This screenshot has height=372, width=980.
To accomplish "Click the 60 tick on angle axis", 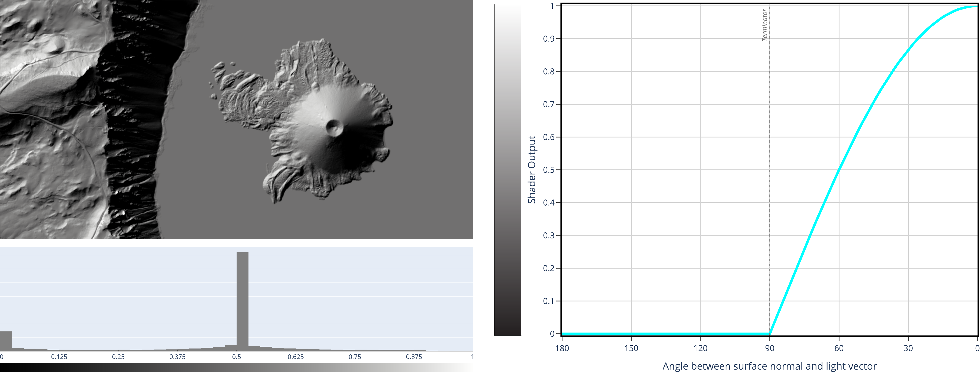I will click(x=839, y=348).
